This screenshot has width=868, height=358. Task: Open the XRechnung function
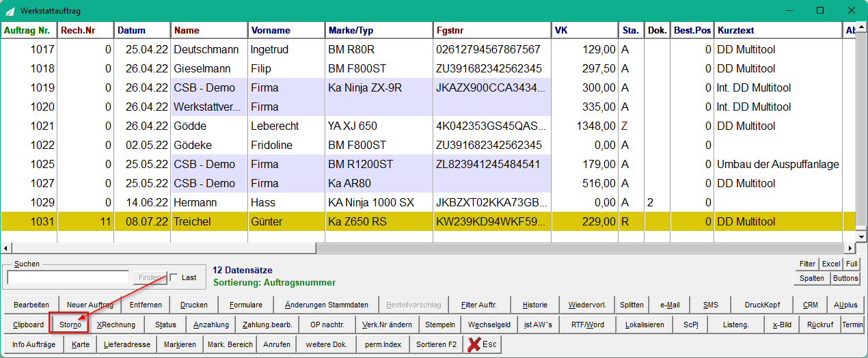116,325
